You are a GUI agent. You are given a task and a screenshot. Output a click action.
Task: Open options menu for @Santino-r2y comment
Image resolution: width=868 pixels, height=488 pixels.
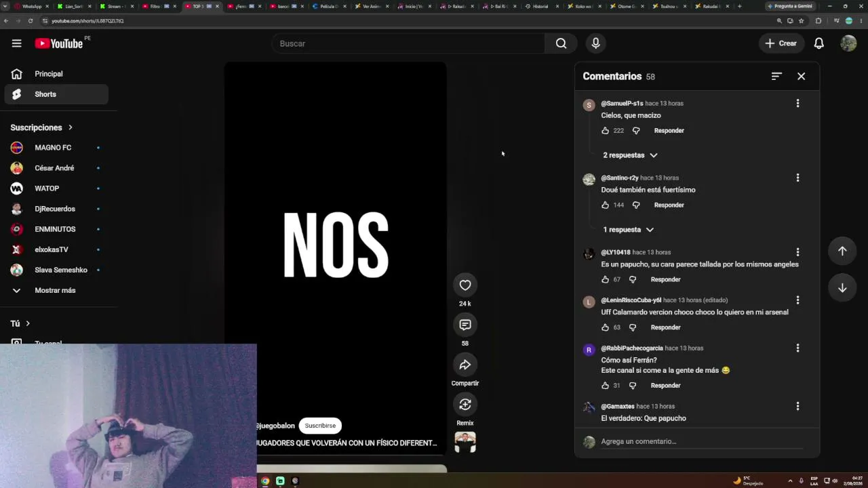tap(797, 178)
